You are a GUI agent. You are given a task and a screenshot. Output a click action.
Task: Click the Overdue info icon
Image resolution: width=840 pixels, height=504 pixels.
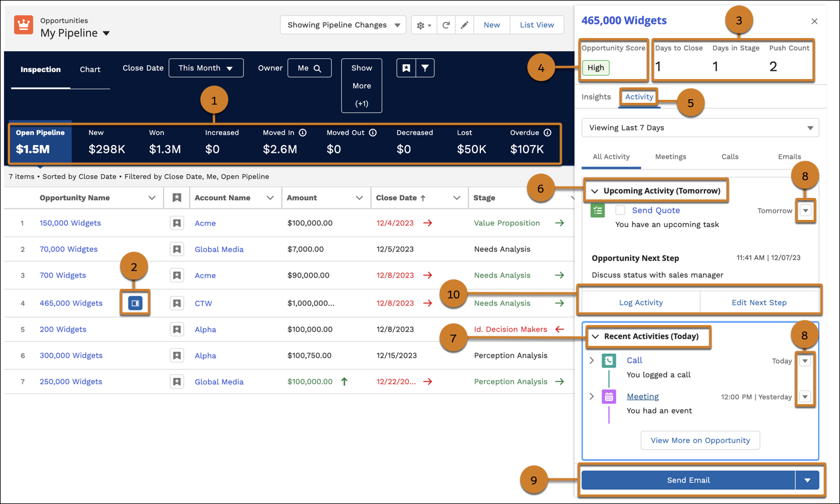(548, 133)
